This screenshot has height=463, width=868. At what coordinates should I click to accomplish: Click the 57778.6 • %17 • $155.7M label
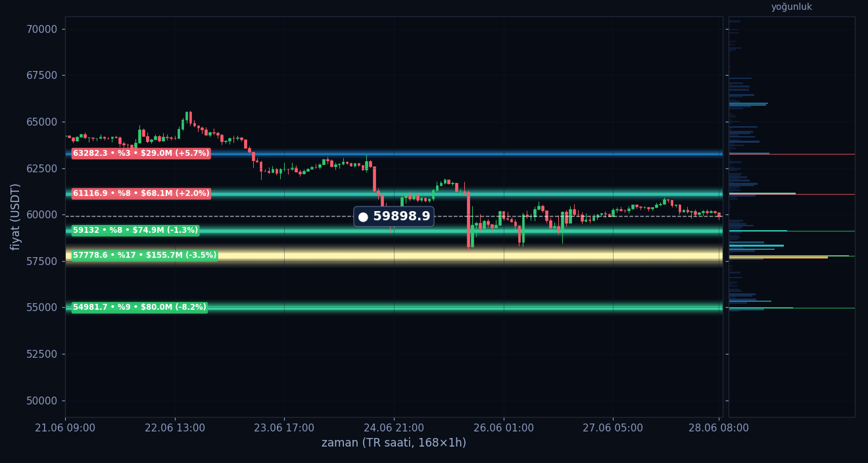144,255
